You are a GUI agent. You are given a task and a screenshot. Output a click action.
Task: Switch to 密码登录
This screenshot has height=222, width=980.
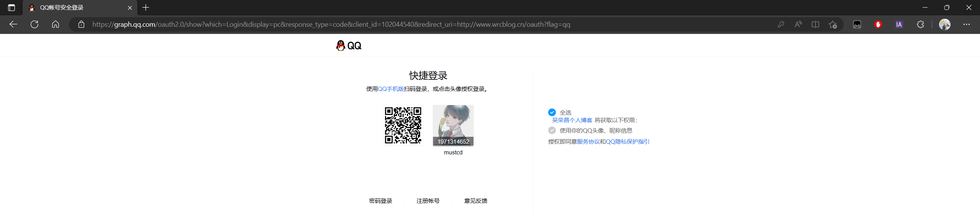381,201
